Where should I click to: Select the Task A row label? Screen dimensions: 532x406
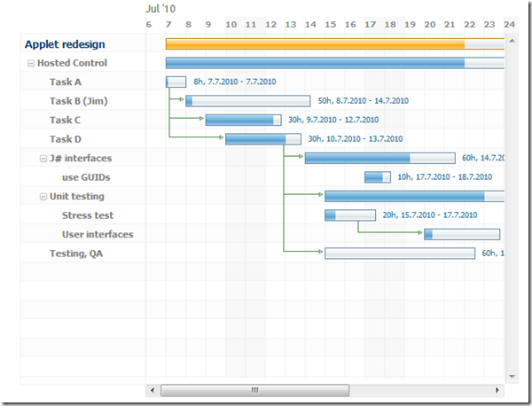66,82
